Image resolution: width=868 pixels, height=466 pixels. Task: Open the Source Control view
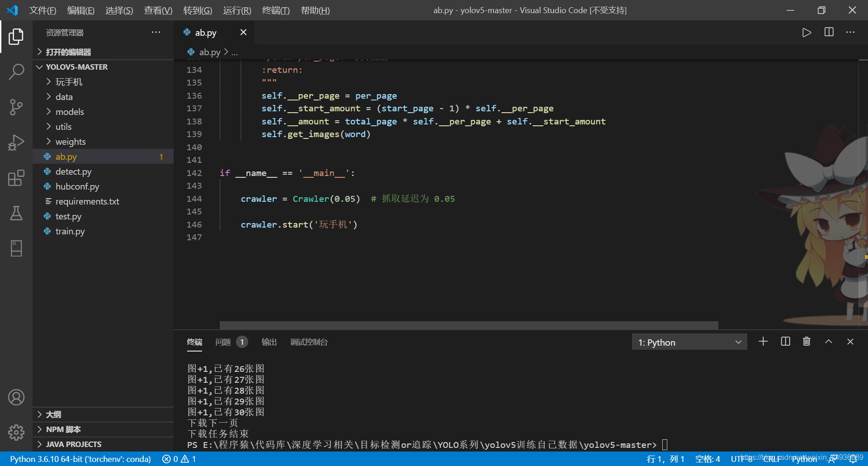pos(16,107)
